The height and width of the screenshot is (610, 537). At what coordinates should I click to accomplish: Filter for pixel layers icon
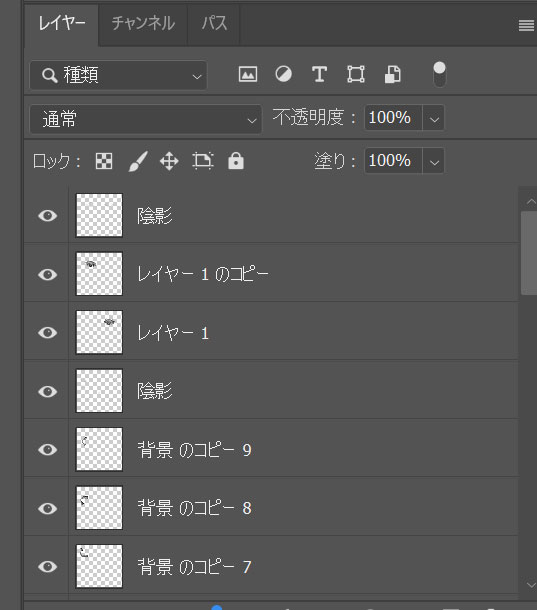[x=248, y=74]
